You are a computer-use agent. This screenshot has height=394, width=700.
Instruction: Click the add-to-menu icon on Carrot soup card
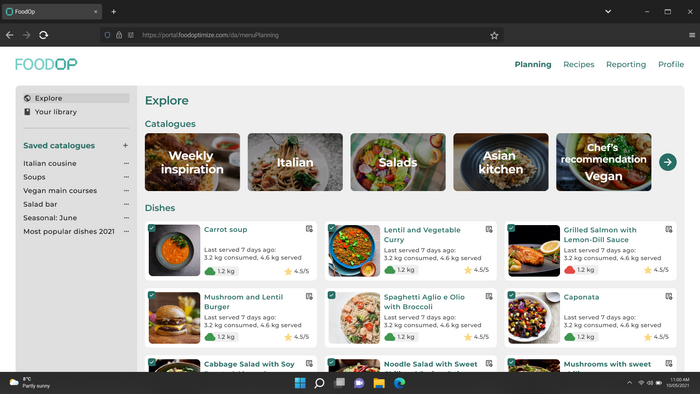pyautogui.click(x=309, y=229)
